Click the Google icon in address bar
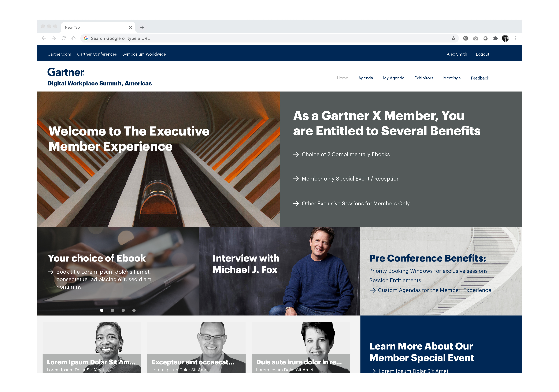This screenshot has width=559, height=392. click(x=86, y=38)
